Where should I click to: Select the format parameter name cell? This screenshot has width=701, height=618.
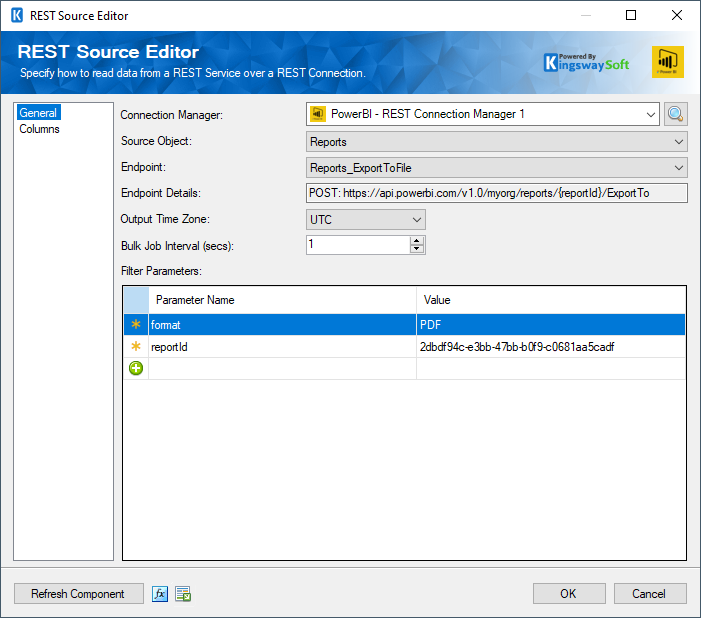(282, 325)
